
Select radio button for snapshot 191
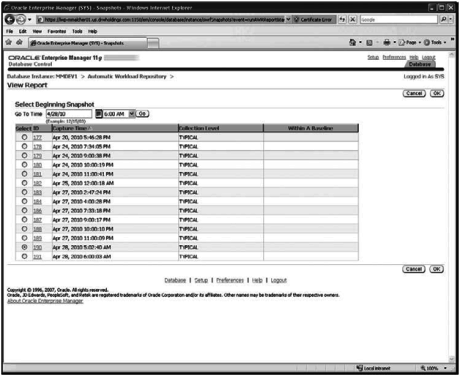coord(24,256)
